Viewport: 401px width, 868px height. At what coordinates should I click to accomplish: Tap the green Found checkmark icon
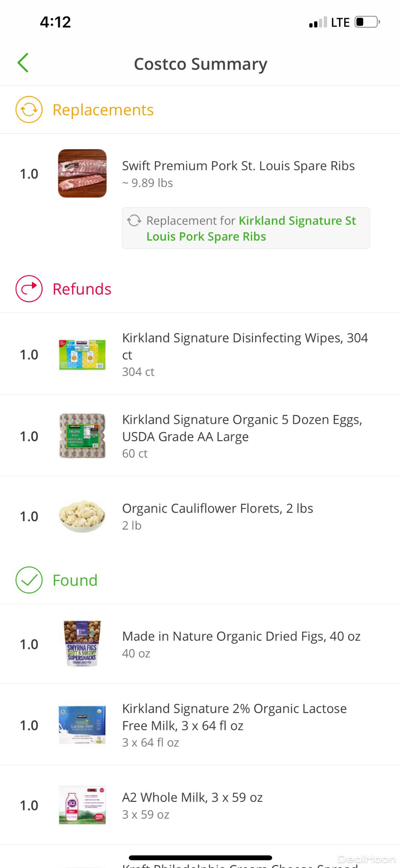[29, 580]
